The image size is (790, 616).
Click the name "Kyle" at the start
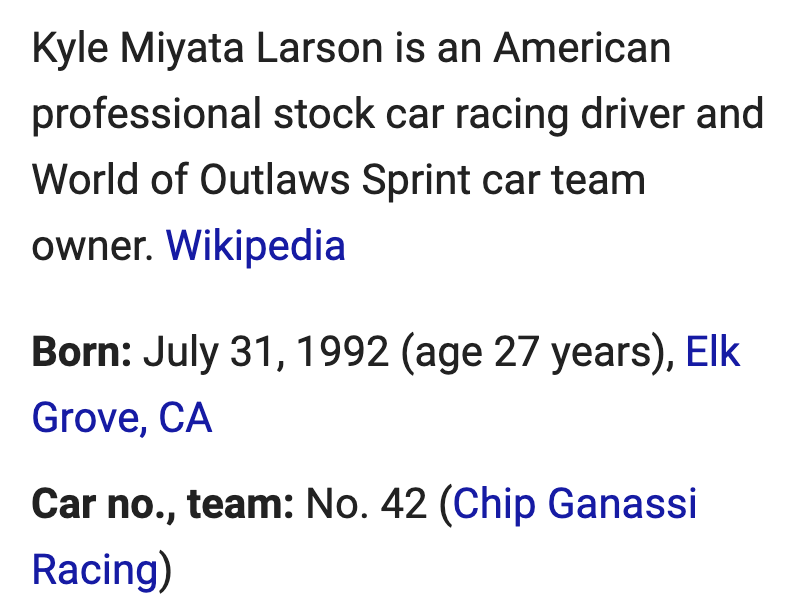pos(70,48)
